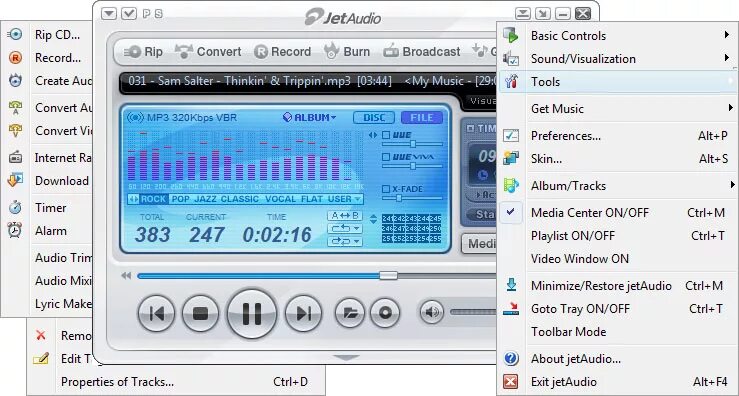Enable the X-FADE checkbox
Viewport: 739px width, 396px height.
point(386,189)
